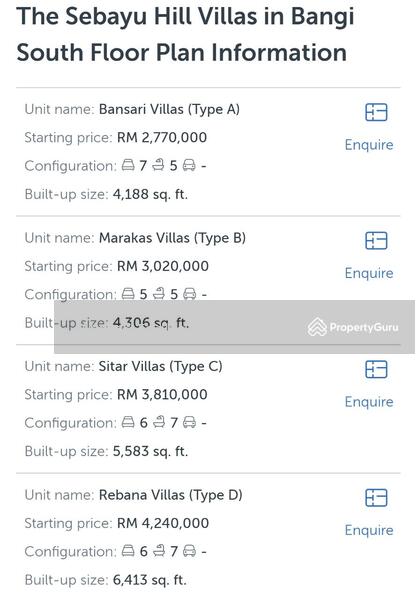416x600 pixels.
Task: Enquire about Marakas Villas (Type B)
Action: click(369, 273)
